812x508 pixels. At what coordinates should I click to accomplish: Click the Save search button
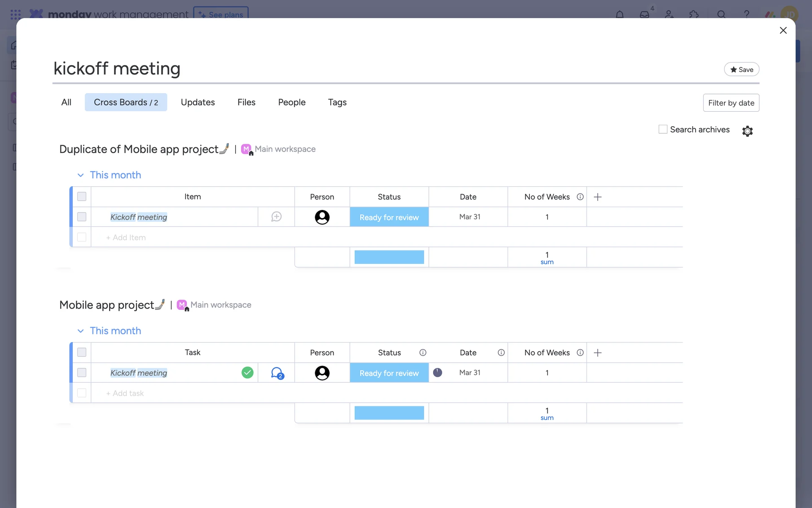[741, 69]
